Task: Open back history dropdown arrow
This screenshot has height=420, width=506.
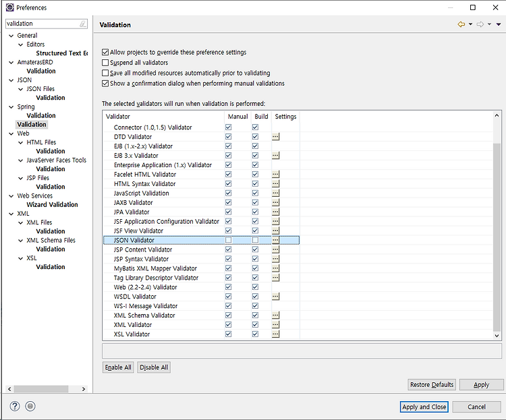Action: click(x=470, y=24)
